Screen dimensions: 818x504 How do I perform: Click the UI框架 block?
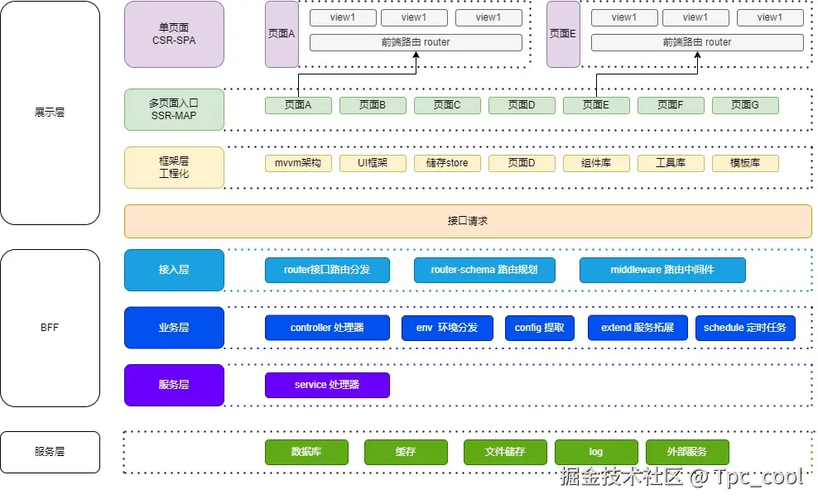(x=373, y=163)
